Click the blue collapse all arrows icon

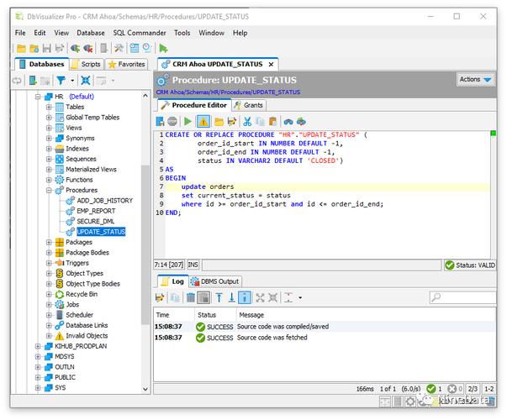click(86, 80)
